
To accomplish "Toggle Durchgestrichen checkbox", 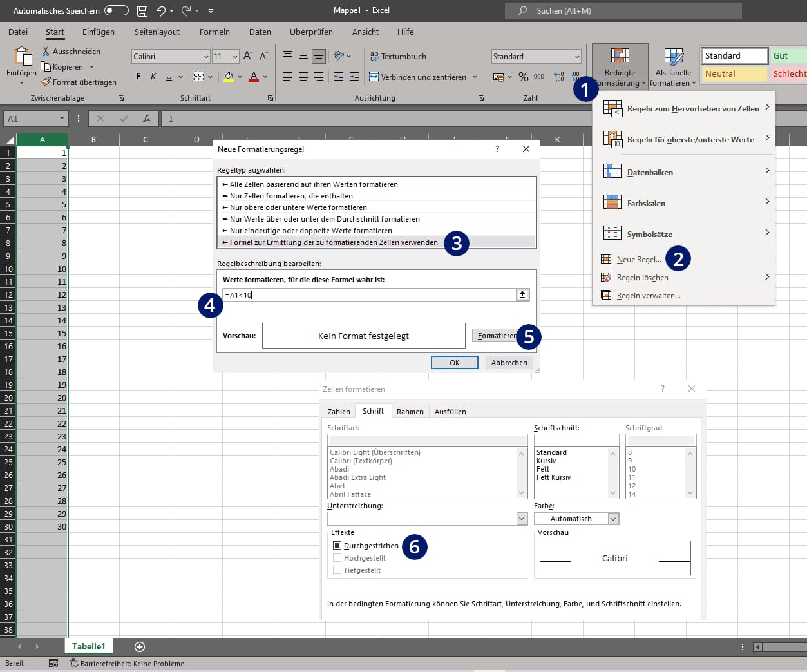I will [337, 545].
